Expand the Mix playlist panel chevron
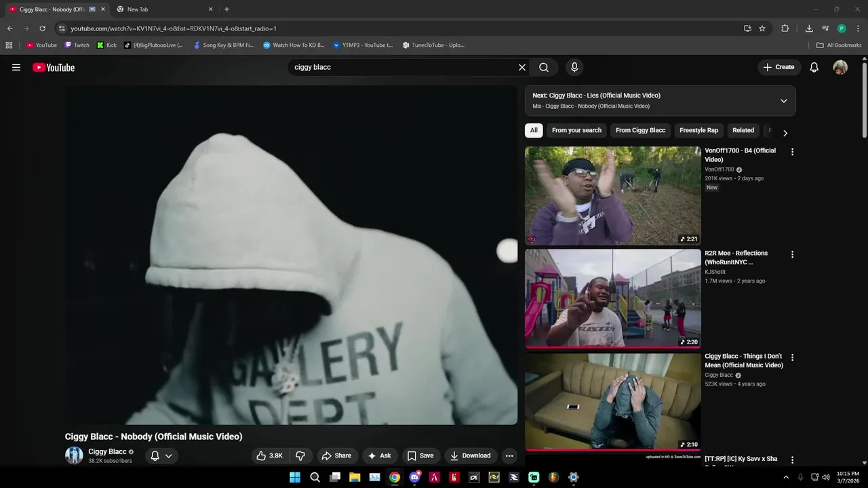The width and height of the screenshot is (868, 488). click(784, 101)
